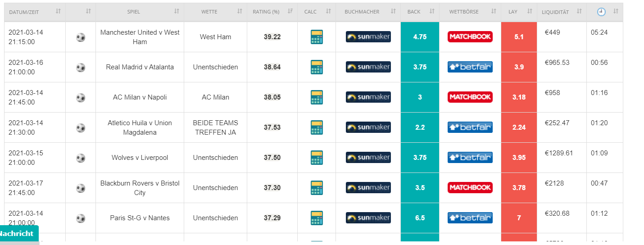
Task: Open sunmaker logo in Atletico Huila row
Action: click(368, 127)
